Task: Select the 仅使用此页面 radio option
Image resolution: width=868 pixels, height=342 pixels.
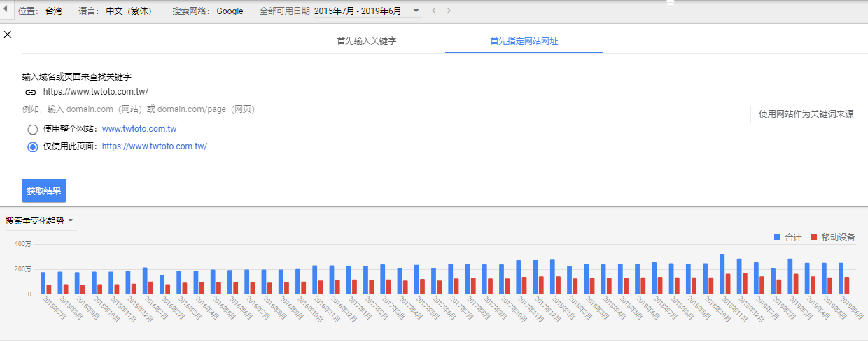Action: (x=32, y=147)
